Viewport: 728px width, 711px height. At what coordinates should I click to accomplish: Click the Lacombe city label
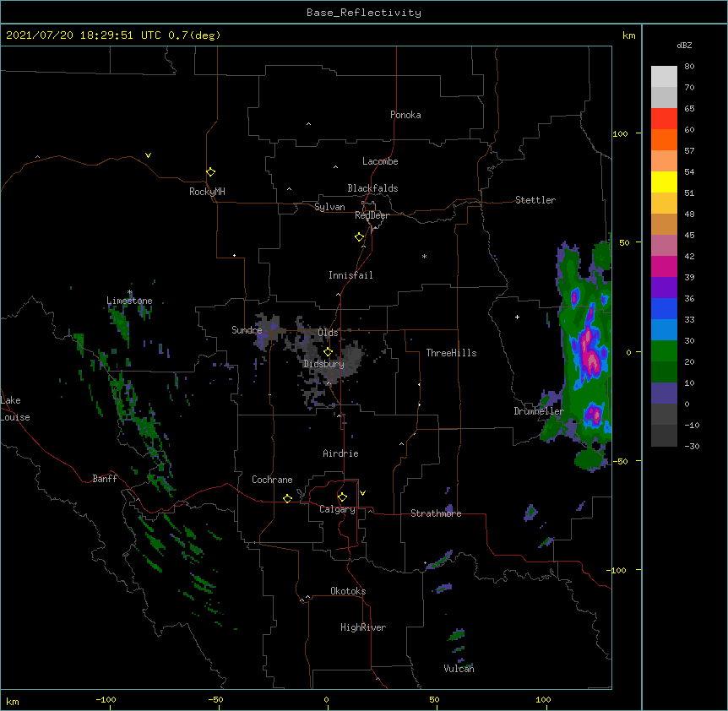click(380, 161)
